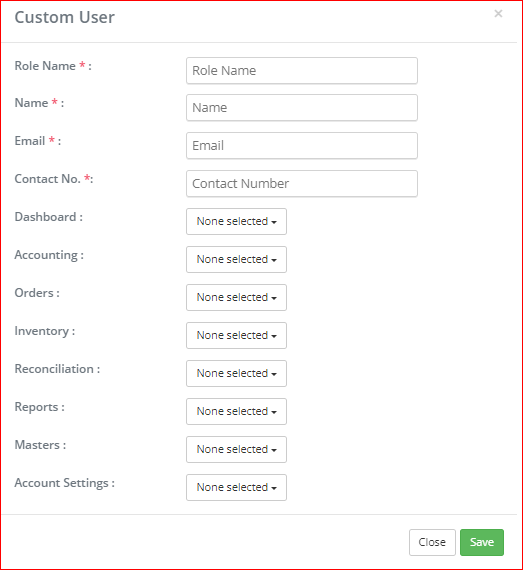Open the Dashboard permissions dropdown
Viewport: 523px width, 570px height.
tap(236, 221)
